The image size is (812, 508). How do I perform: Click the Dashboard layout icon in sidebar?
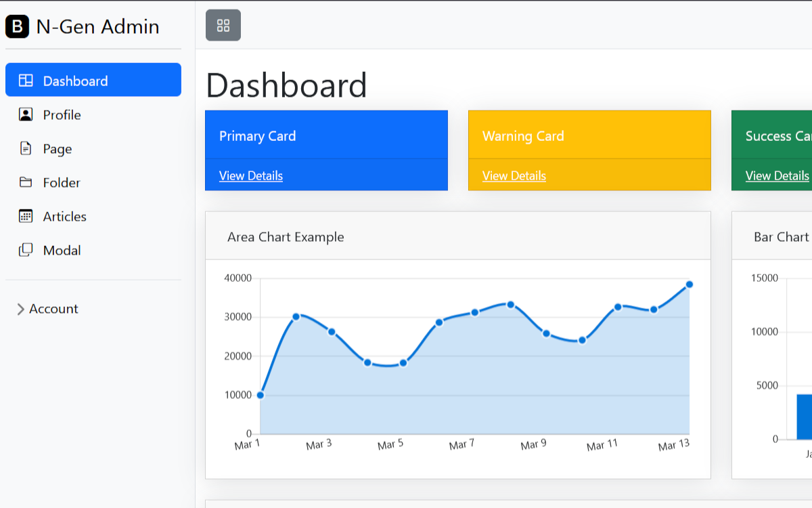(26, 81)
